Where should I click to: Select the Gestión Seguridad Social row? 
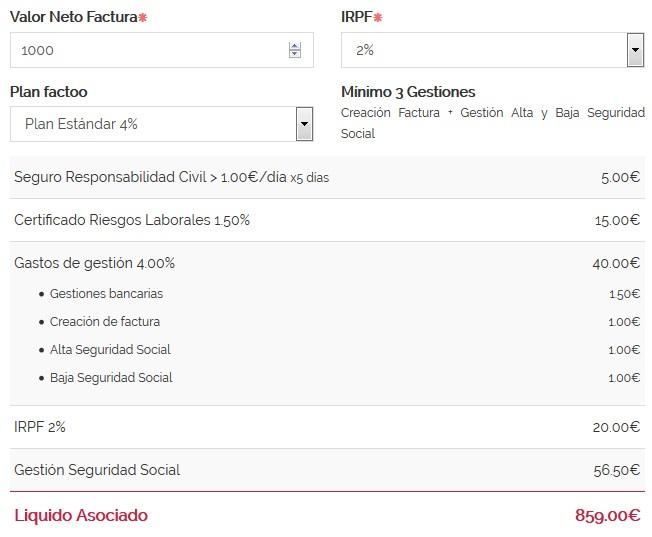point(97,470)
